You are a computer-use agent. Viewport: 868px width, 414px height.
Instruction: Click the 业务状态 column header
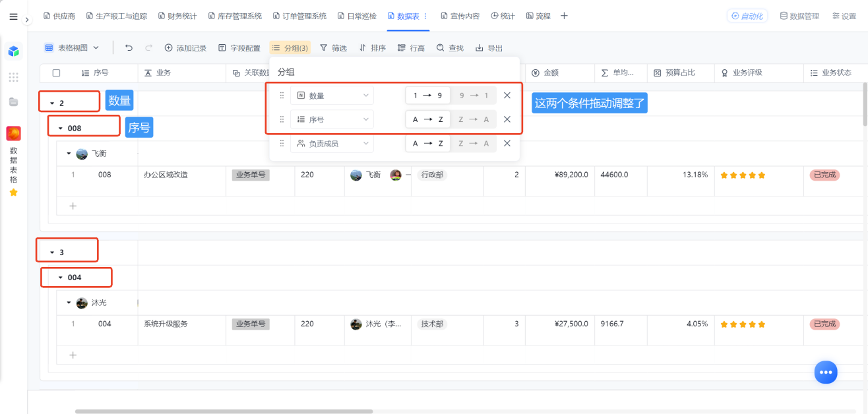click(x=835, y=73)
